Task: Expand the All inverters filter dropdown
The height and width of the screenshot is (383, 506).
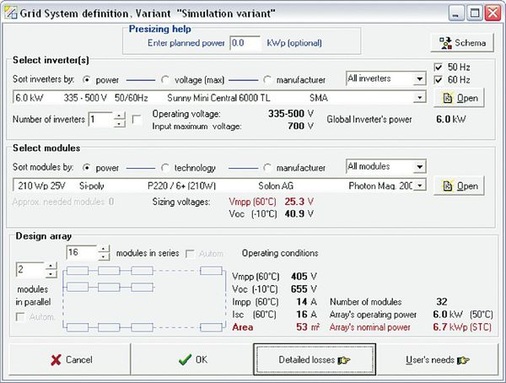Action: point(420,79)
